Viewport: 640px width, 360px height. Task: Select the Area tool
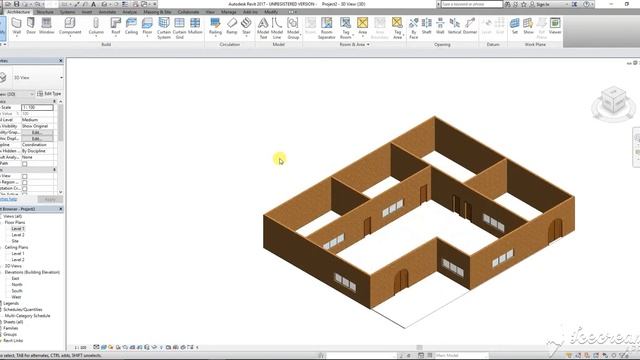362,26
